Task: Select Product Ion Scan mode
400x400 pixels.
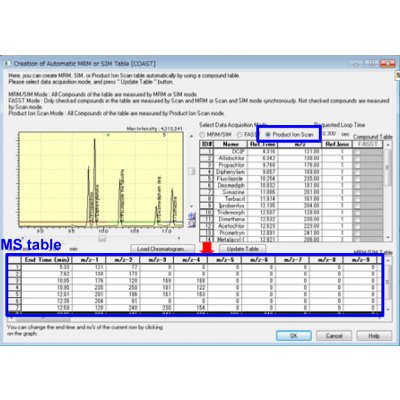Action: click(289, 134)
